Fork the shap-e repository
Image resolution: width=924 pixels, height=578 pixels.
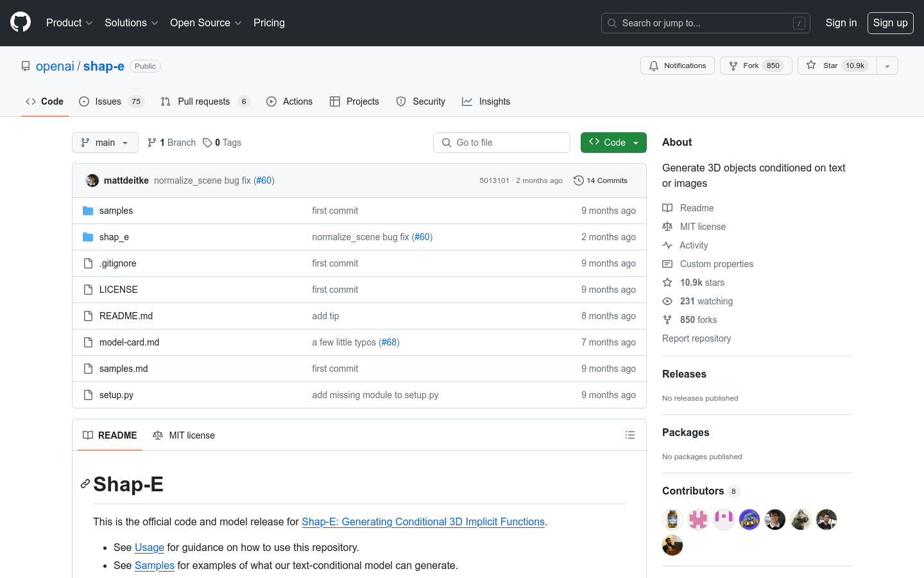756,66
